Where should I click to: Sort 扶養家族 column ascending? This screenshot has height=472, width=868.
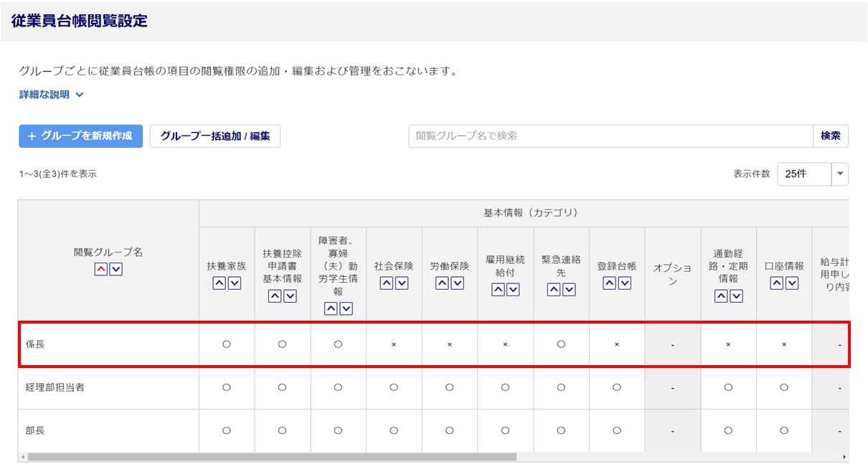220,283
